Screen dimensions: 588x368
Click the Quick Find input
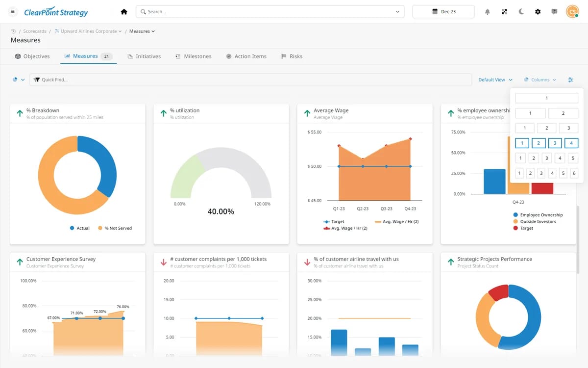point(250,79)
